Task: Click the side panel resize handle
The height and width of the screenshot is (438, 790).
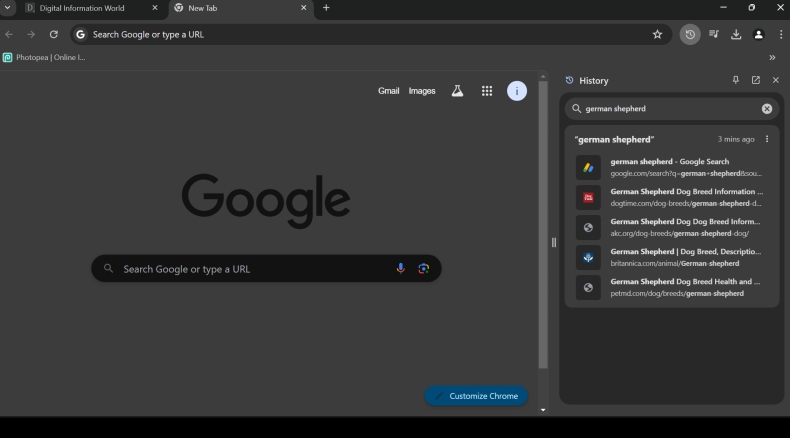Action: (x=554, y=242)
